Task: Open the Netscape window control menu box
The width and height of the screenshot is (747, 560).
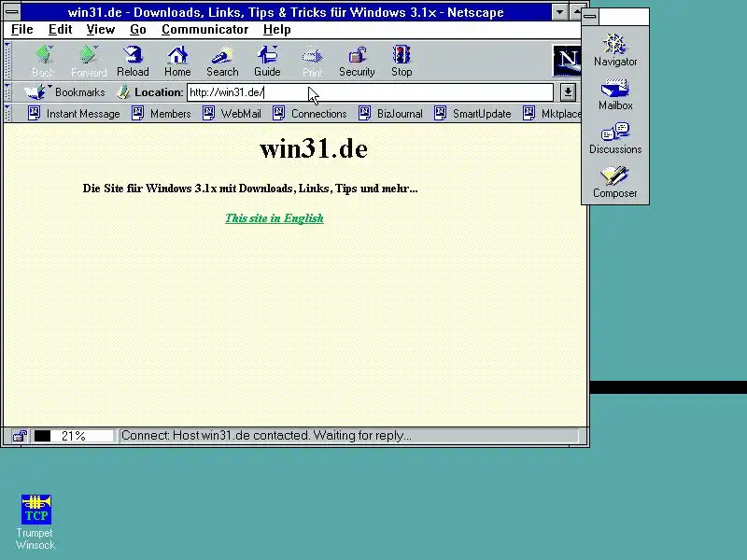Action: point(12,11)
